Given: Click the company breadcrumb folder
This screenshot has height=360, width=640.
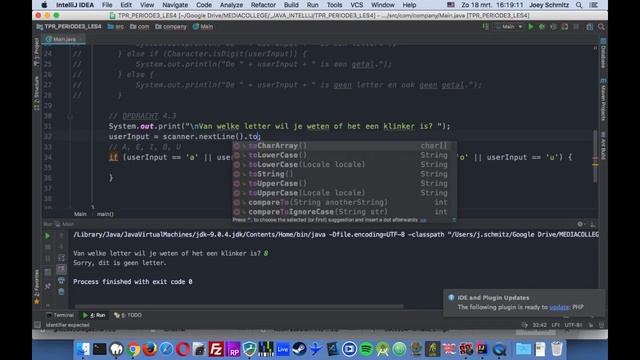Looking at the screenshot, I should (171, 27).
